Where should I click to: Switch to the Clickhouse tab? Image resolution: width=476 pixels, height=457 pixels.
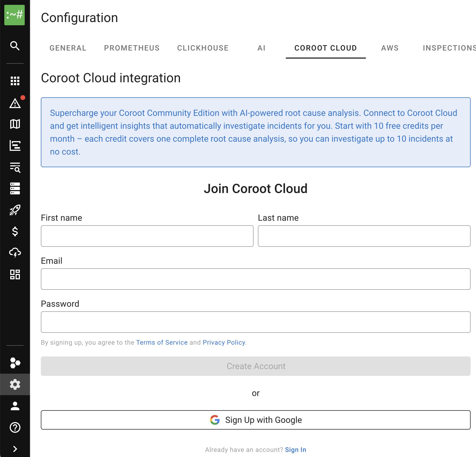(203, 48)
